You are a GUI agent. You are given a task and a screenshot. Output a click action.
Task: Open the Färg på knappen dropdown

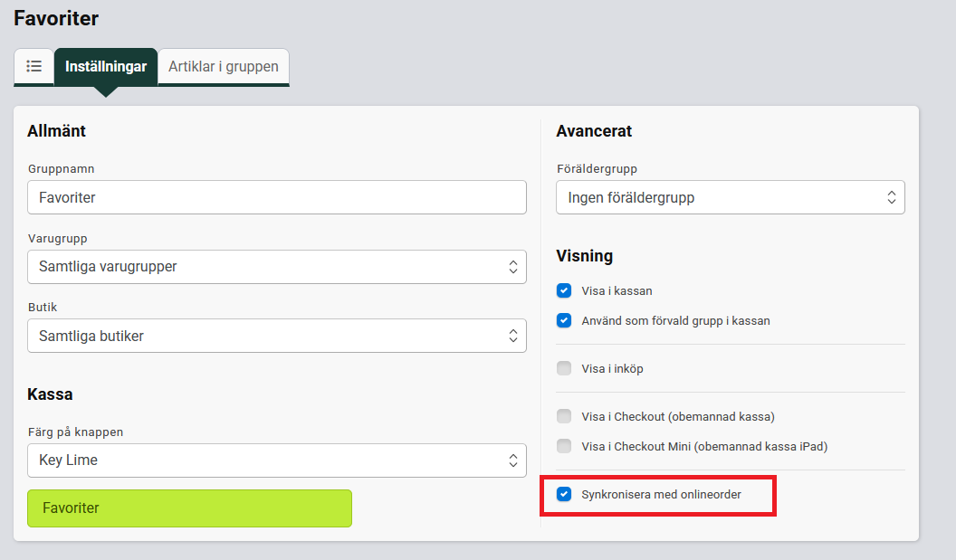276,460
